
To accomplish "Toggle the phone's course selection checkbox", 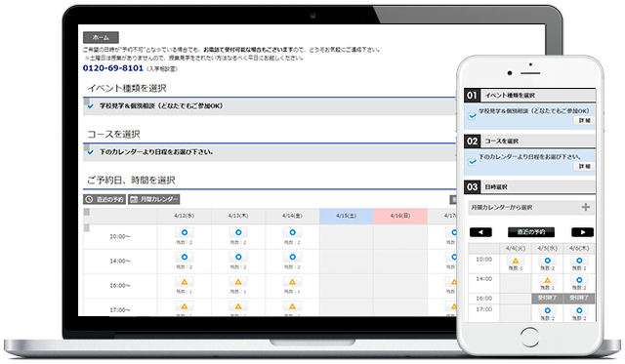I will pos(472,162).
